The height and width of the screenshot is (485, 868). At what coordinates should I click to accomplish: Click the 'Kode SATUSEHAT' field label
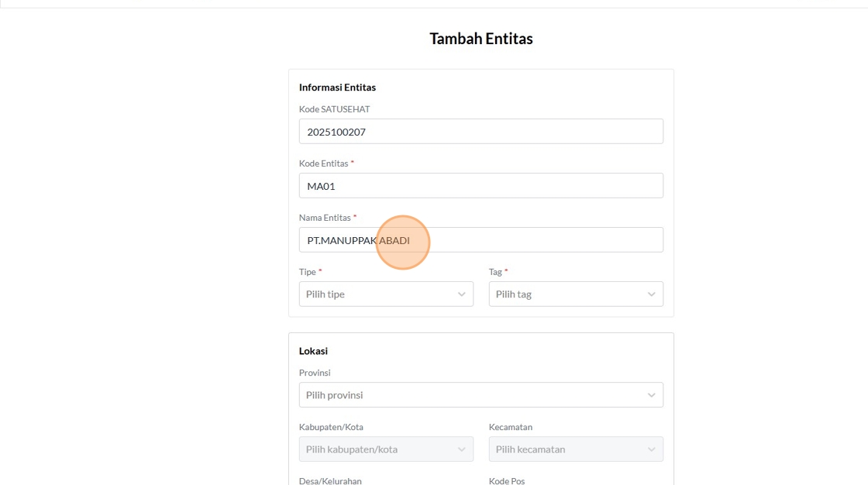tap(334, 109)
